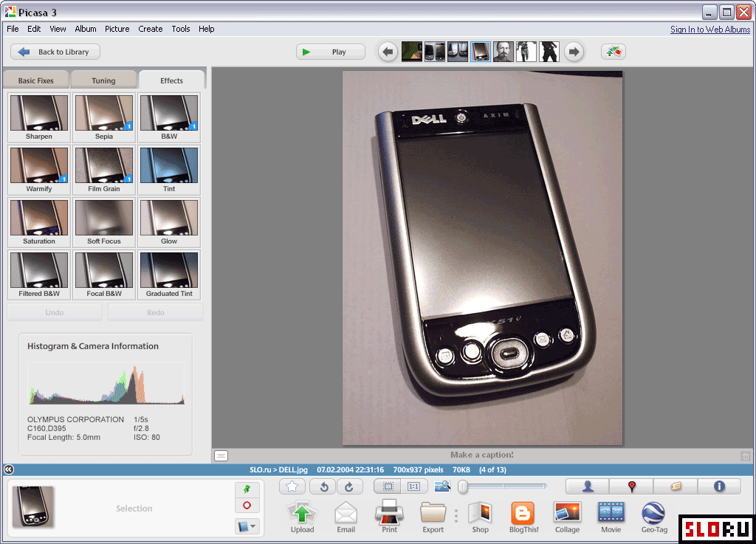Hold selected item with the pin icon
The image size is (756, 544).
(x=247, y=489)
